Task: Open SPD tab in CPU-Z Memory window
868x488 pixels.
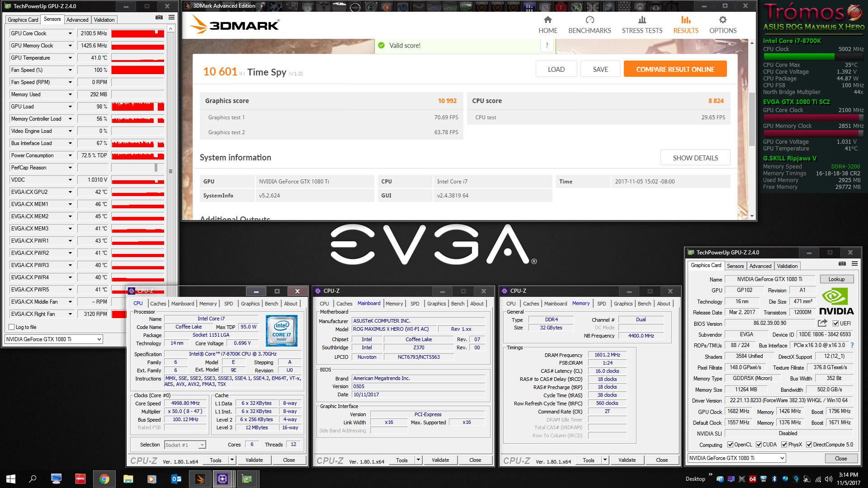Action: click(601, 304)
